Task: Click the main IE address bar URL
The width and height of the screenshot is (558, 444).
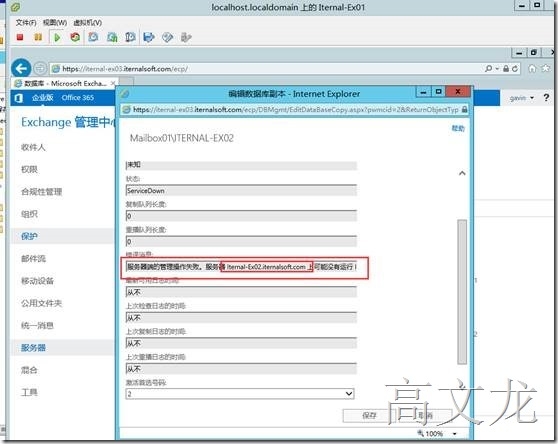Action: point(125,69)
